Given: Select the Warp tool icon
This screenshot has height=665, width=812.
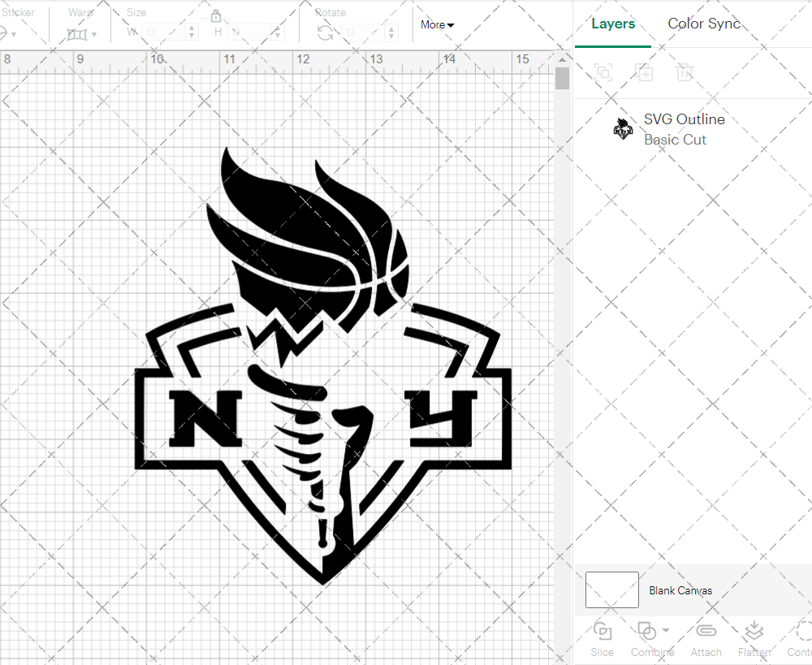Looking at the screenshot, I should (x=79, y=34).
